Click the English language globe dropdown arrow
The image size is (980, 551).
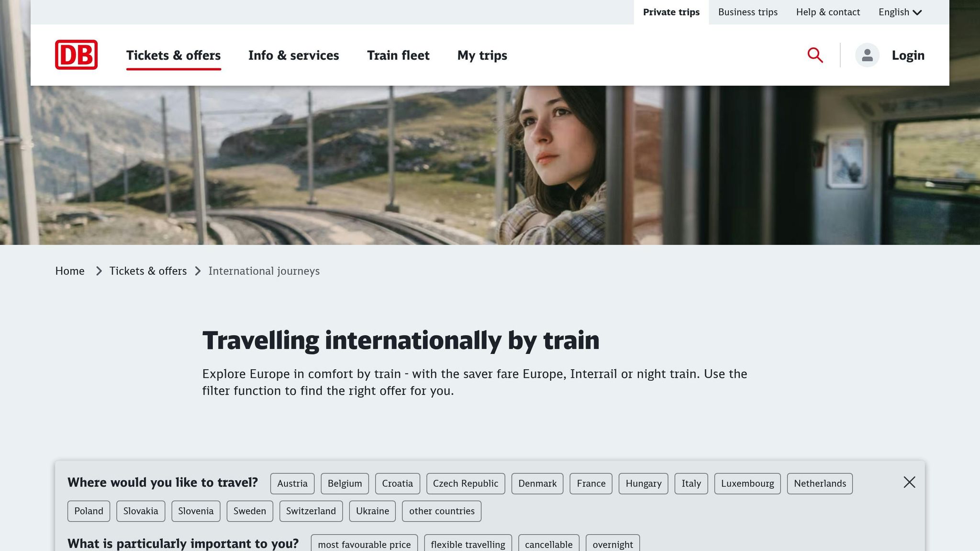(918, 12)
